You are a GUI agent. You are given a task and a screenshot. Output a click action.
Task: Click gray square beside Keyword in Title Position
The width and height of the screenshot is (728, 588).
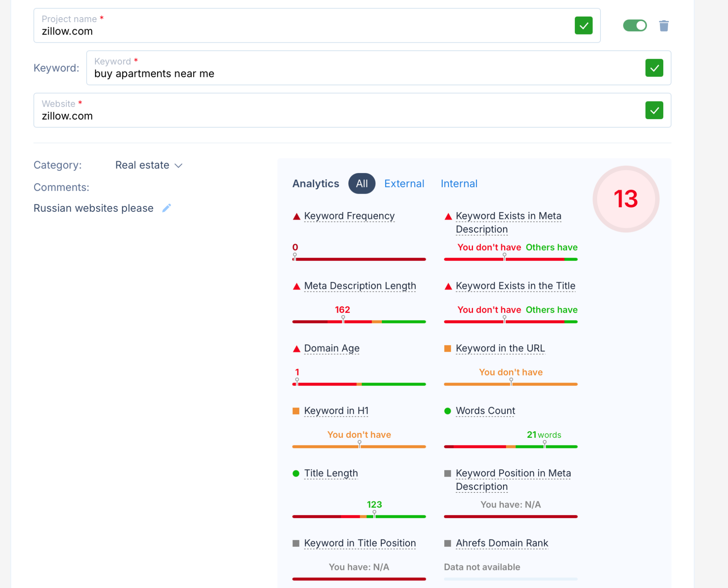[296, 543]
